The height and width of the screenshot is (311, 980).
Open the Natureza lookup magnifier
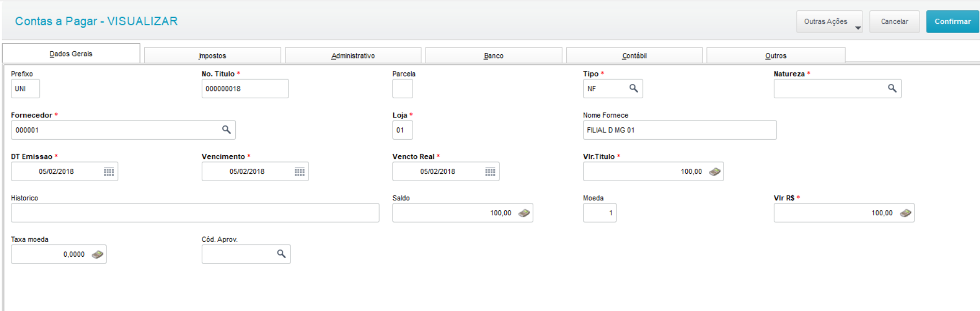[892, 88]
